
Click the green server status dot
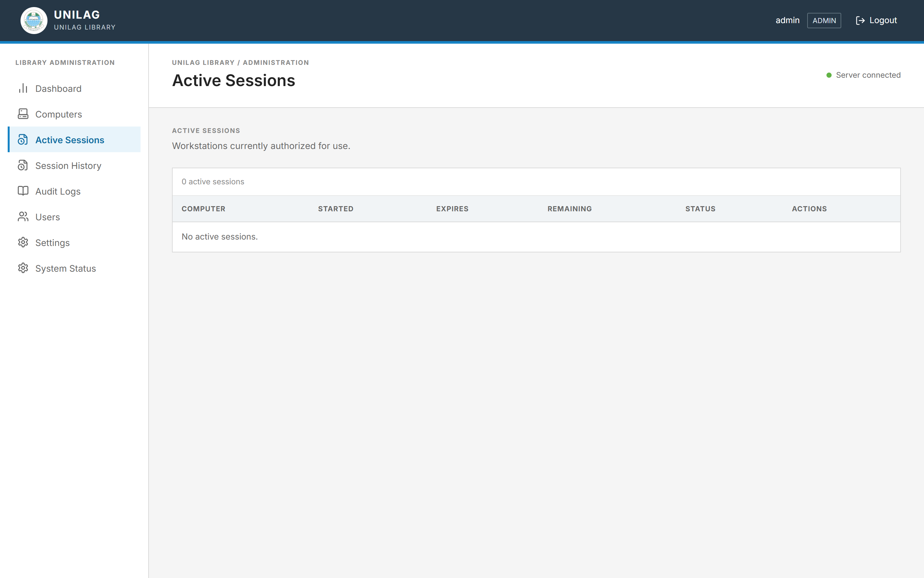[829, 75]
